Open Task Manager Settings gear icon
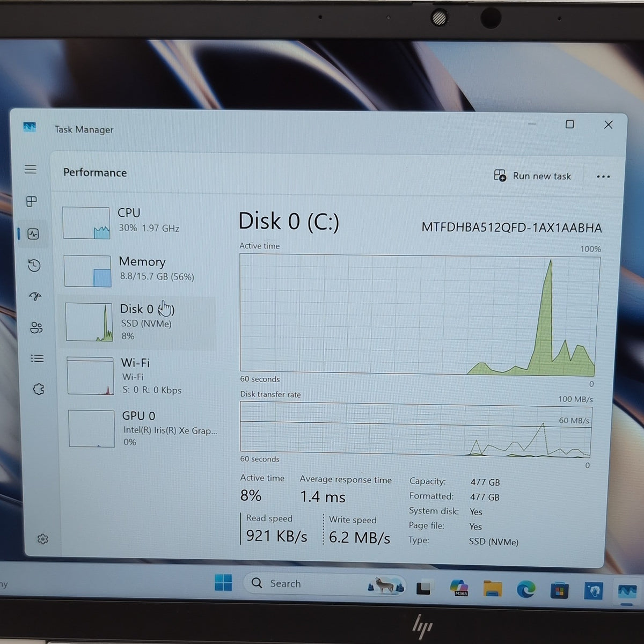Image resolution: width=644 pixels, height=644 pixels. 43,539
